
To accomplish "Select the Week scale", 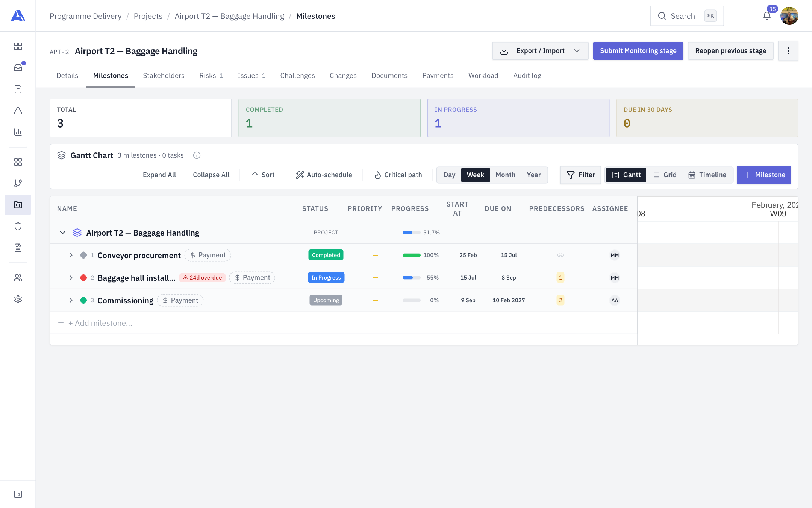I will tap(476, 175).
